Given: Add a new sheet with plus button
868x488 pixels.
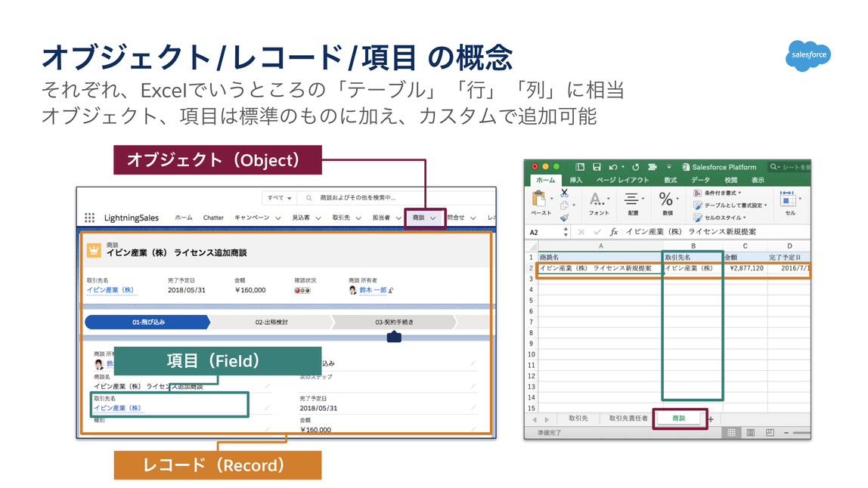Looking at the screenshot, I should tap(711, 419).
